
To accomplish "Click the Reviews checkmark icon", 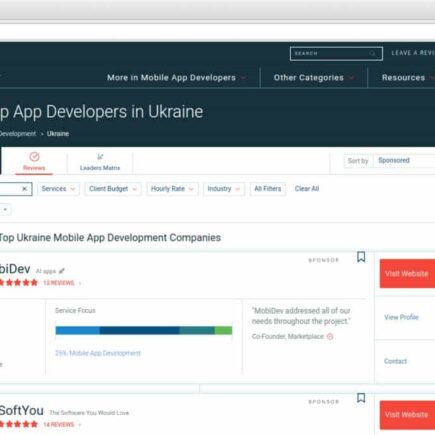I will pos(34,157).
